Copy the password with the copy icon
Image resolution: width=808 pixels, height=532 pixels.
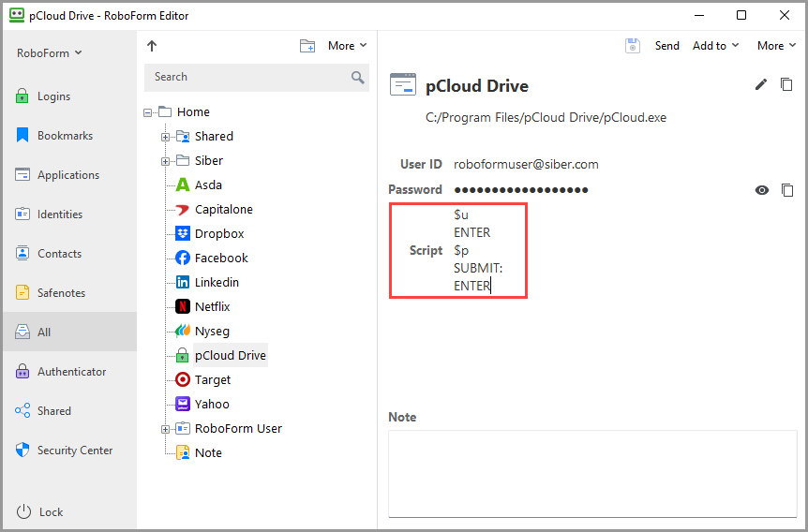click(786, 190)
